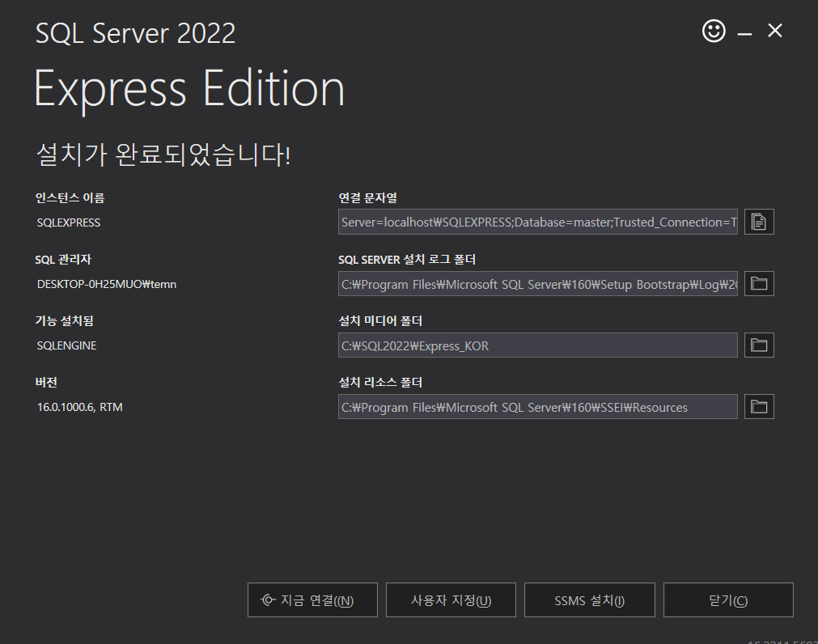
Task: Send feedback via the smiley face icon
Action: pos(714,32)
